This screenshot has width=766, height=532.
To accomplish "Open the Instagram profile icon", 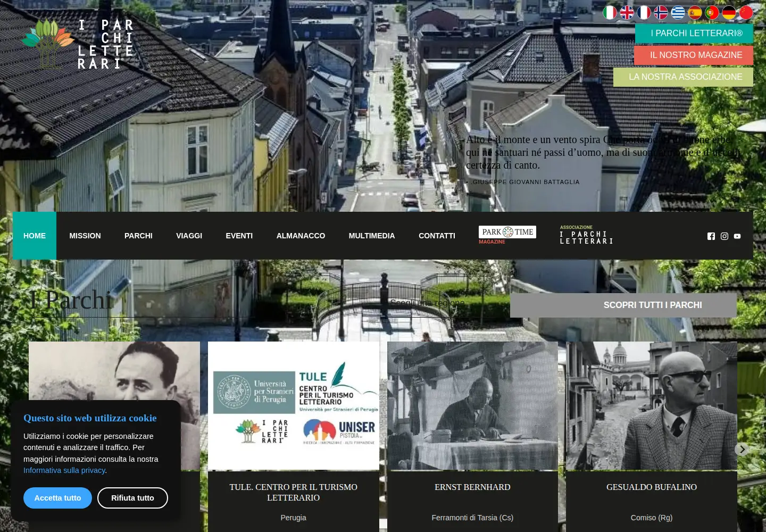I will [725, 236].
